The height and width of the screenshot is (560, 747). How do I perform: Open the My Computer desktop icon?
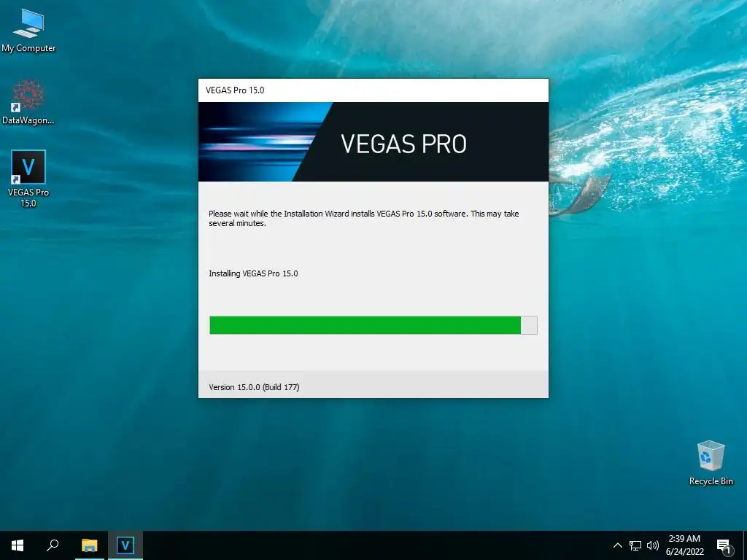[x=28, y=30]
